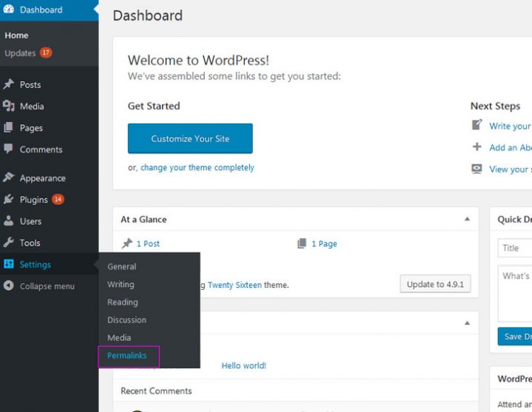
Task: Click the pages icon beside 1 Page
Action: click(301, 243)
